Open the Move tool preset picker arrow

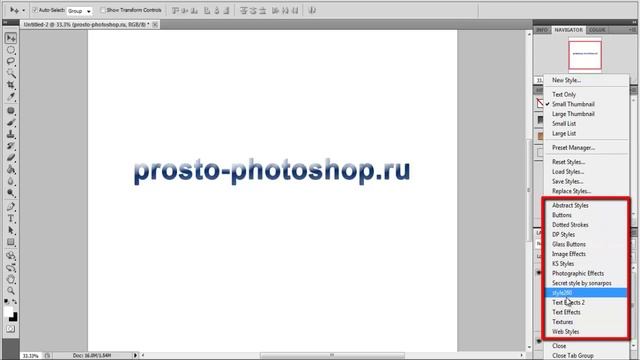pos(24,10)
